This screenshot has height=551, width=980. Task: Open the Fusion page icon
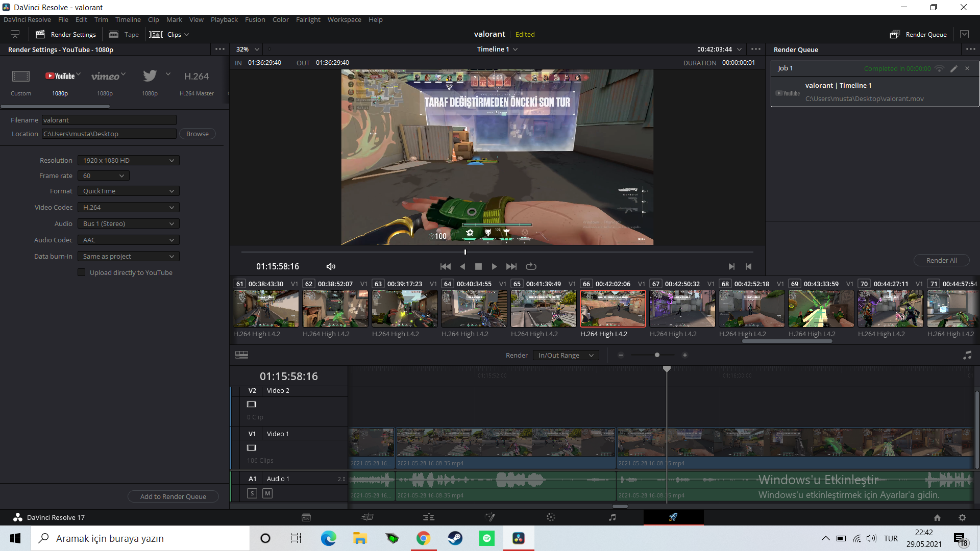pyautogui.click(x=490, y=517)
